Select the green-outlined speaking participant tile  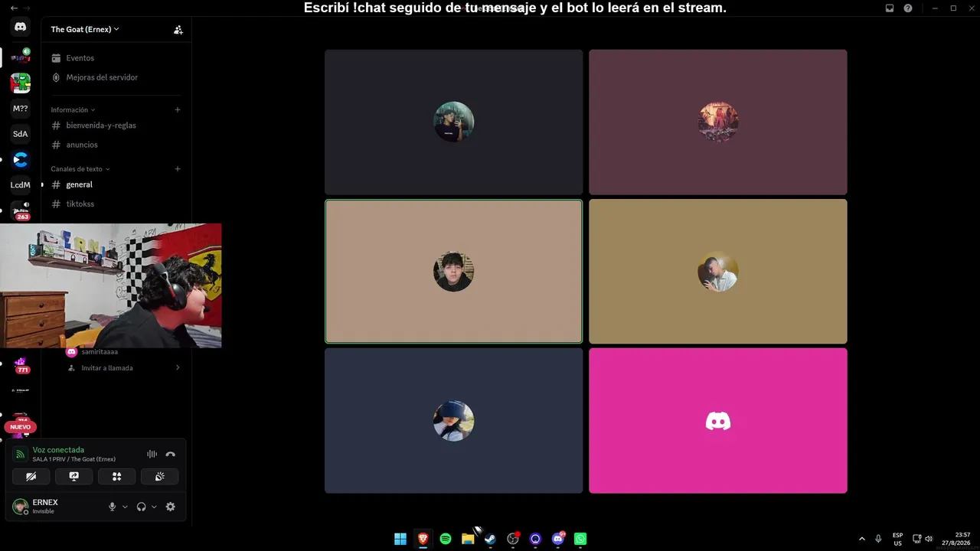(x=454, y=272)
